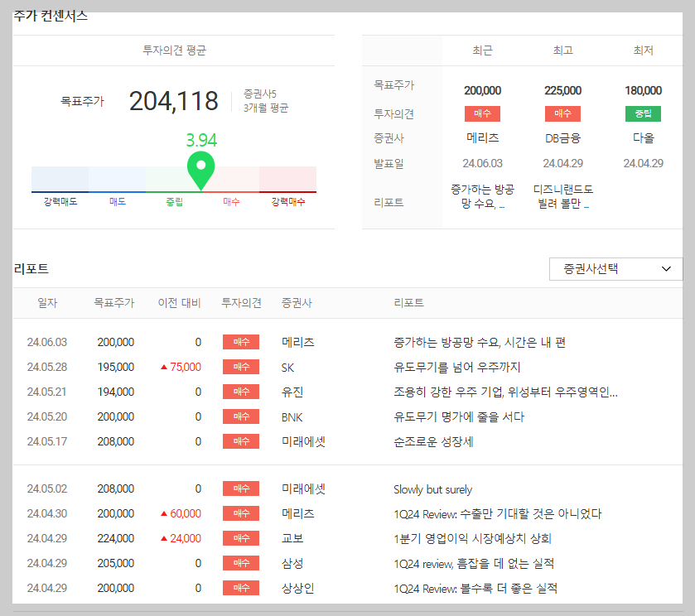The image size is (695, 616).
Task: Open report 유도무기 명가에 줄을 서다
Action: coord(459,416)
